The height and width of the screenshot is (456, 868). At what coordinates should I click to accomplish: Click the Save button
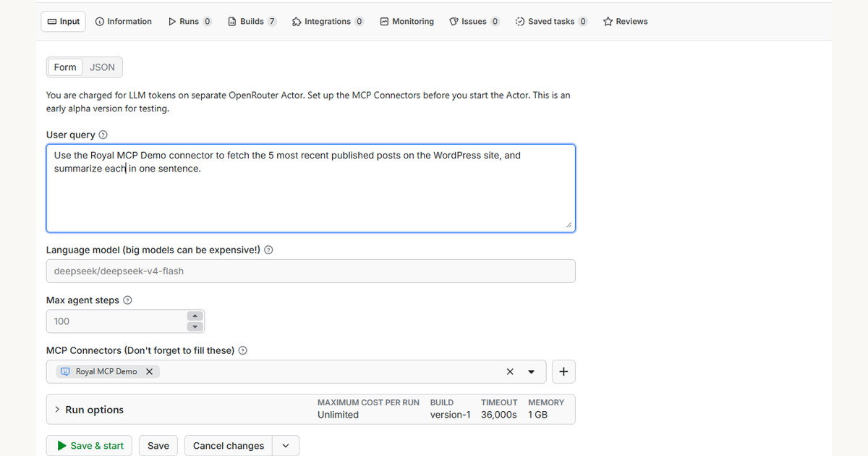tap(158, 446)
